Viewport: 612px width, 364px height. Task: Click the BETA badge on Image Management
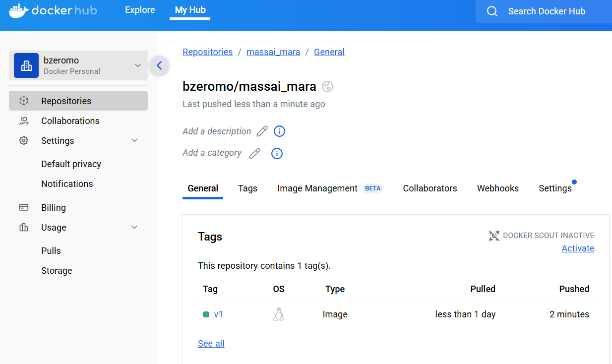(372, 188)
